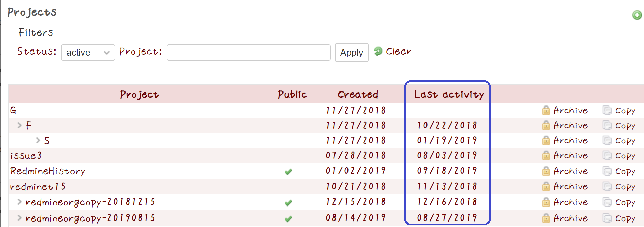The width and height of the screenshot is (644, 227).
Task: Click the chevron beside subproject F
Action: point(19,125)
